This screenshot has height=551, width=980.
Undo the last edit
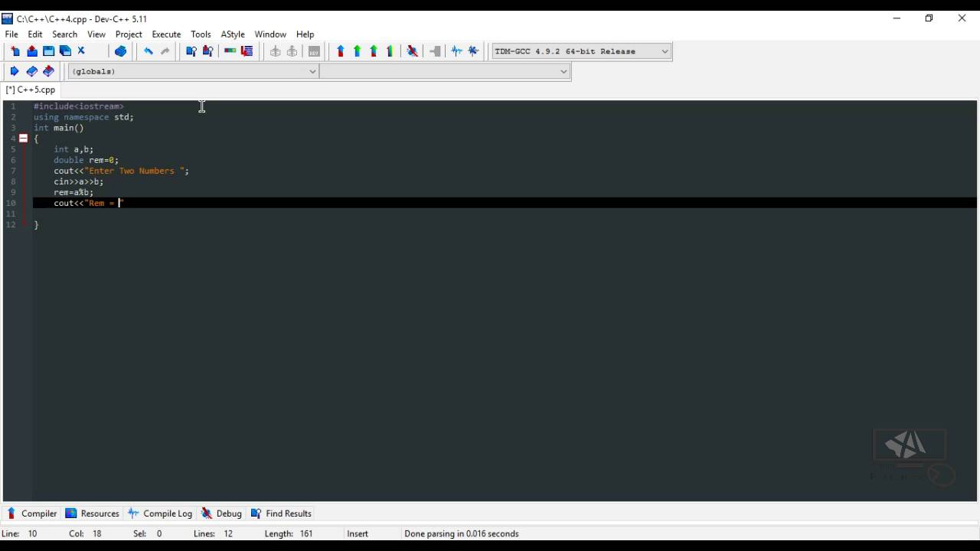[x=148, y=51]
